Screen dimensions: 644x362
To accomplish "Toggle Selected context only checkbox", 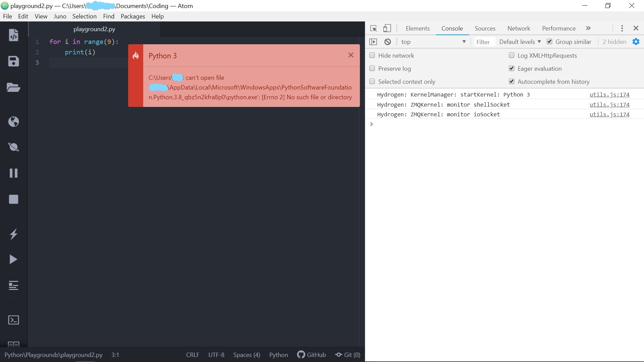I will (372, 81).
